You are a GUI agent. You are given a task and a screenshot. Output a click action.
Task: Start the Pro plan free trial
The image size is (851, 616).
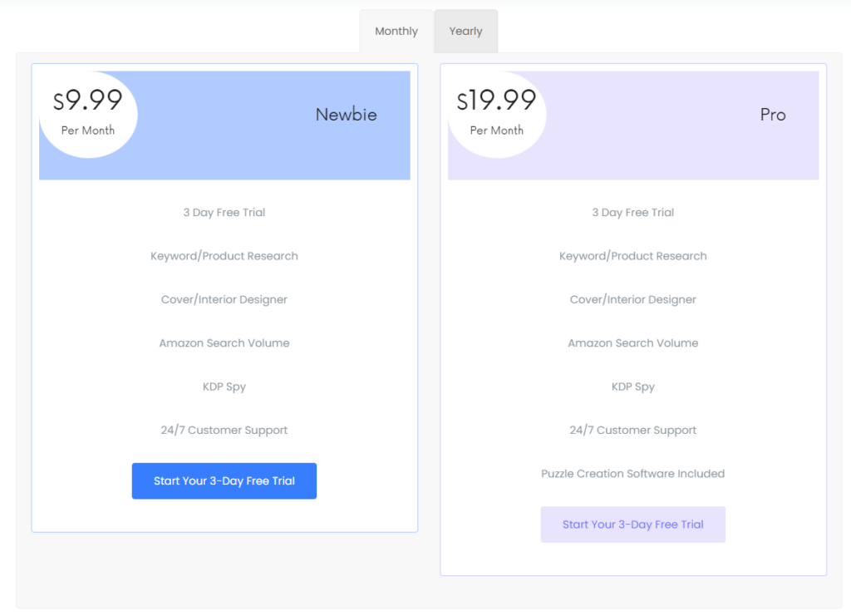[x=632, y=524]
